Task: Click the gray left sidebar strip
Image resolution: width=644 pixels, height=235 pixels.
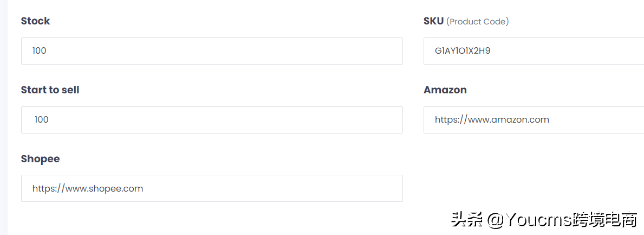Action: [x=4, y=117]
